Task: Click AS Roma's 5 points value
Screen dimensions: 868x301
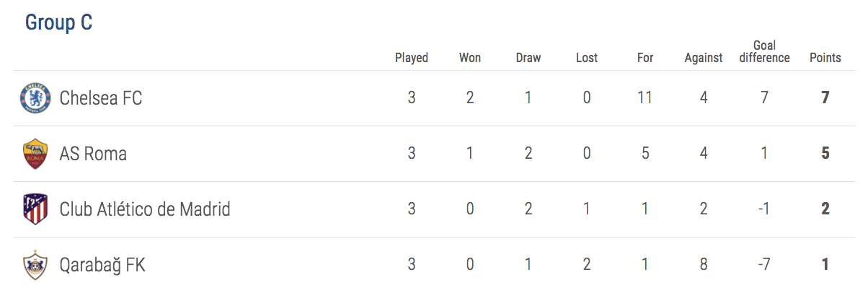Action: tap(825, 154)
